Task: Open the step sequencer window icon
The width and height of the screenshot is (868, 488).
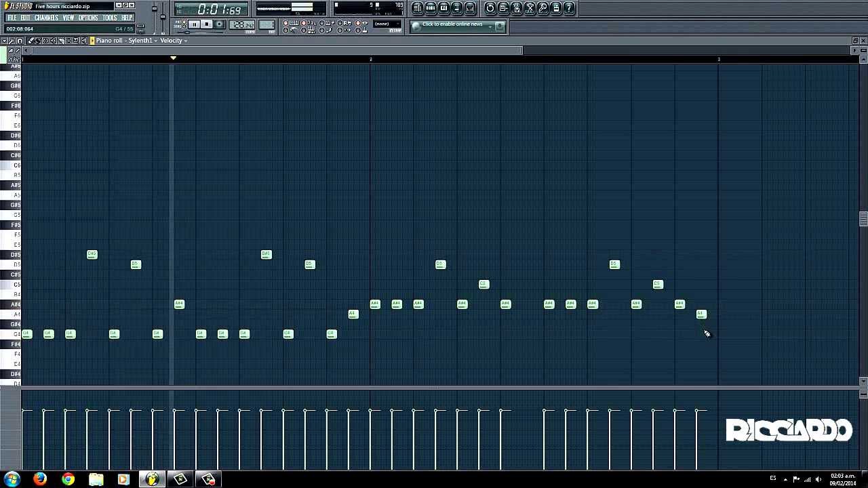Action: [431, 8]
